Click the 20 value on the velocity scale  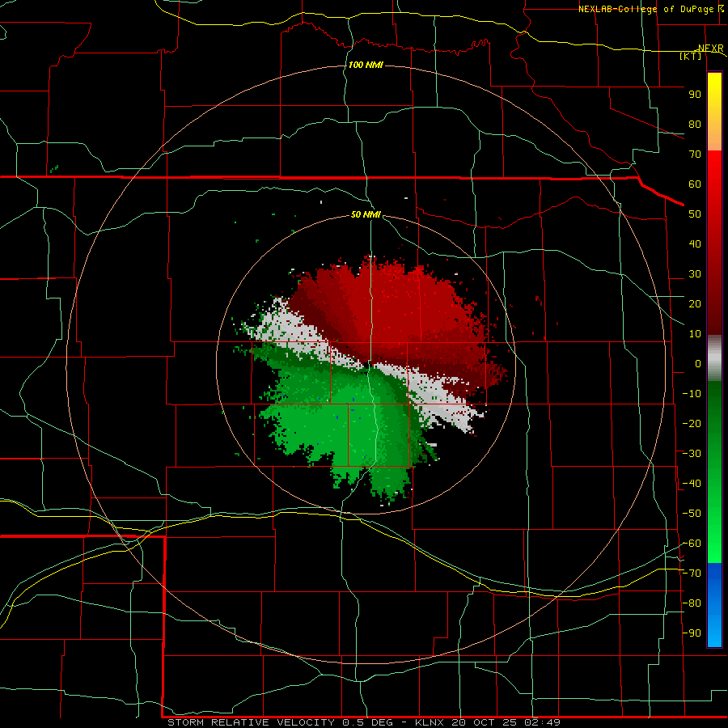[x=695, y=303]
